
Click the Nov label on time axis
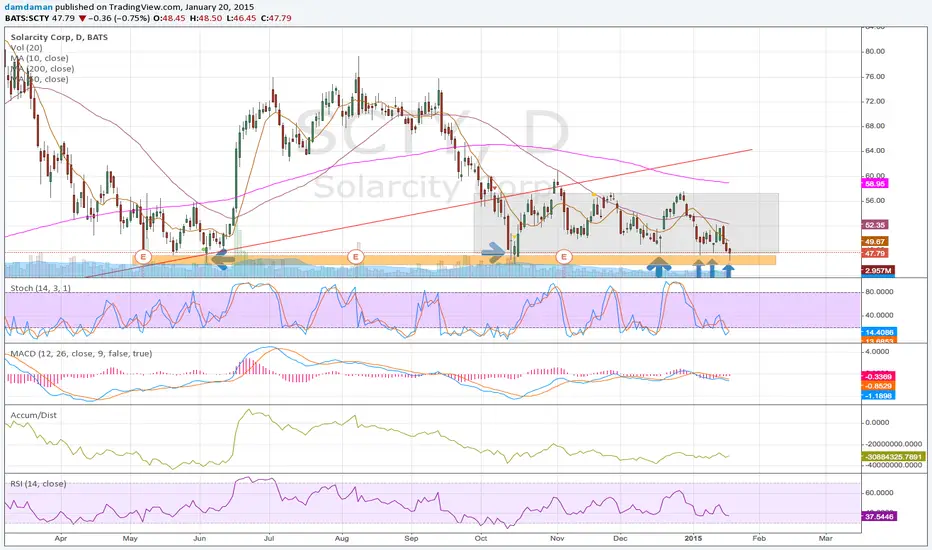tap(557, 538)
